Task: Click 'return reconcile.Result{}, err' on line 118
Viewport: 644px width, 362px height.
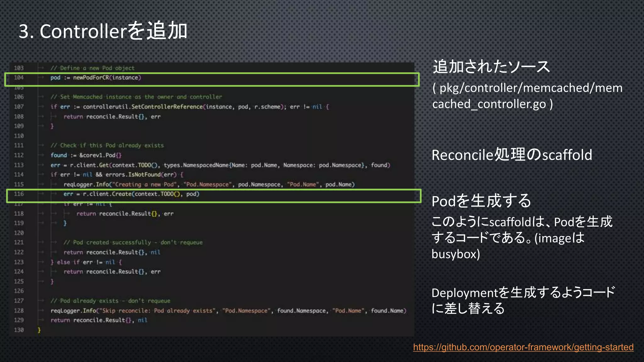Action: coord(125,214)
